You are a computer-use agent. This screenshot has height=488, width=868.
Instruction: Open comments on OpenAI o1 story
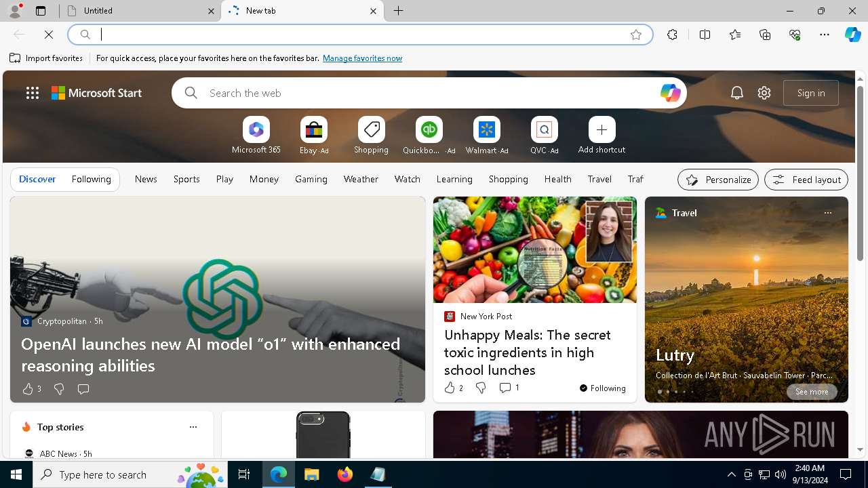click(83, 389)
